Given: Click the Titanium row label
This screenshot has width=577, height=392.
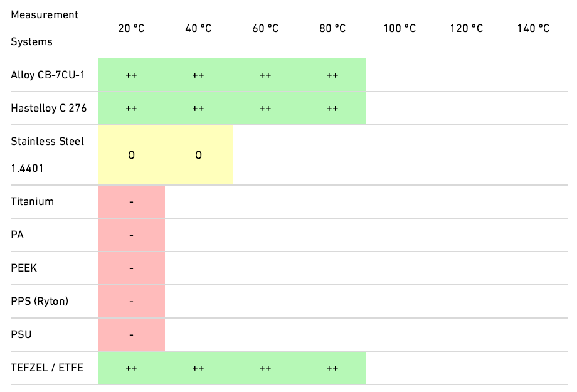Looking at the screenshot, I should (33, 202).
